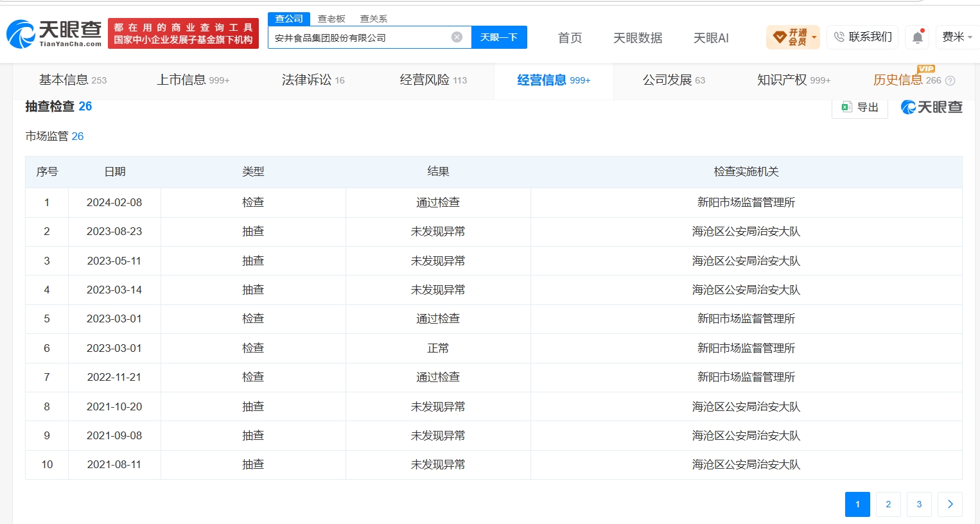Image resolution: width=980 pixels, height=524 pixels.
Task: Go to 首页 home link
Action: point(570,38)
